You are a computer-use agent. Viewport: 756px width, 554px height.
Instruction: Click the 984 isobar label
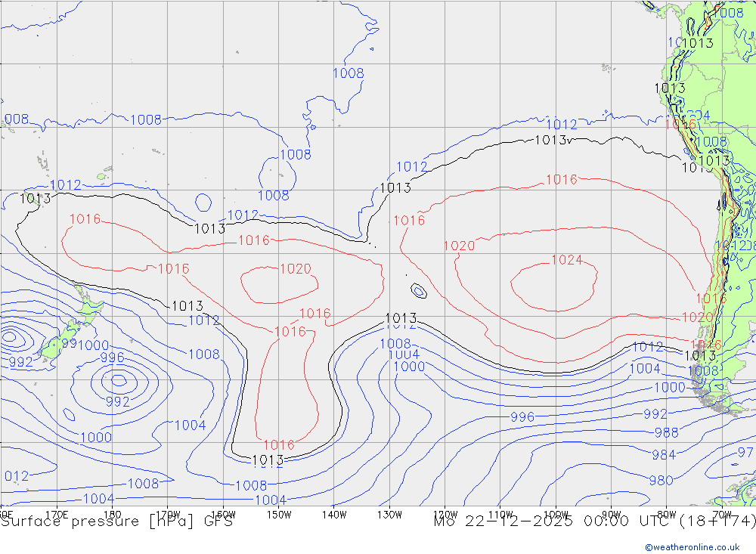[x=664, y=455]
